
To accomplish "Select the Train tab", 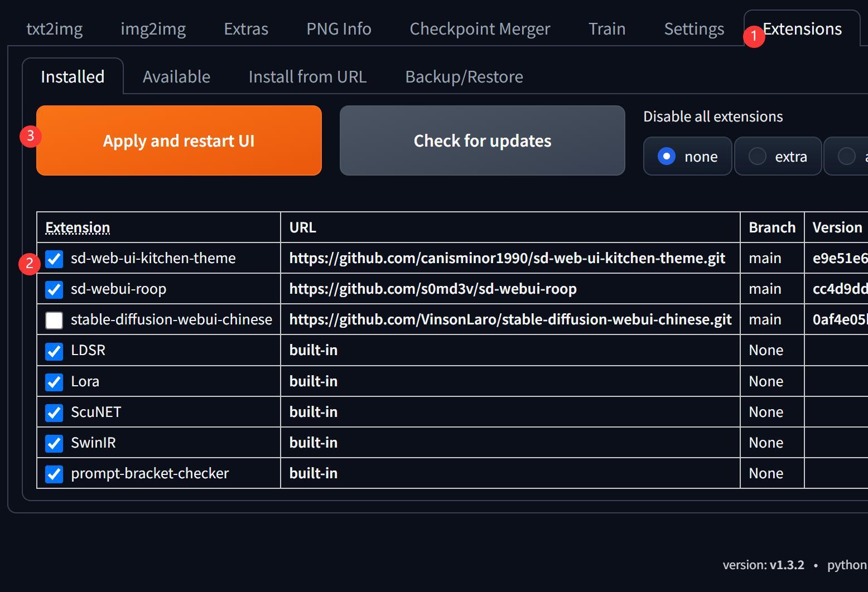I will 607,29.
